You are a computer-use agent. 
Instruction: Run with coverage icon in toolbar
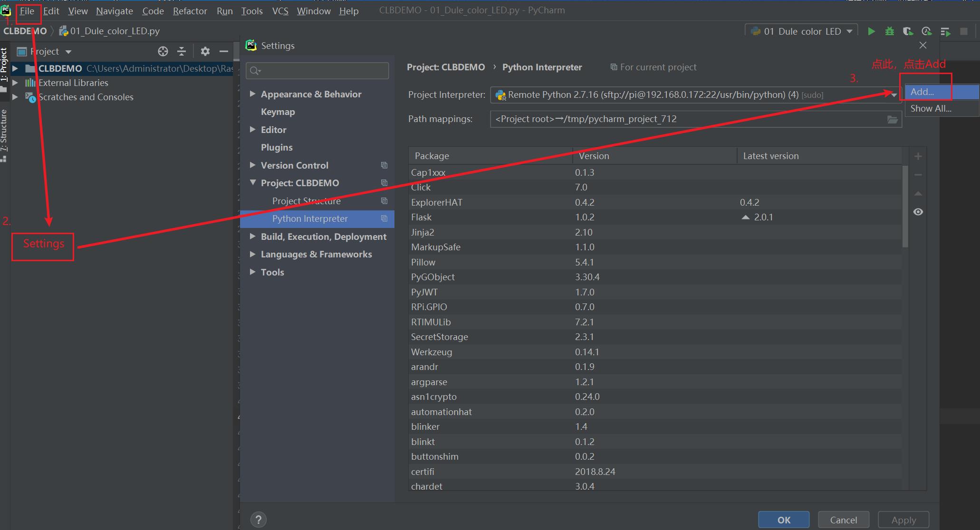coord(908,31)
